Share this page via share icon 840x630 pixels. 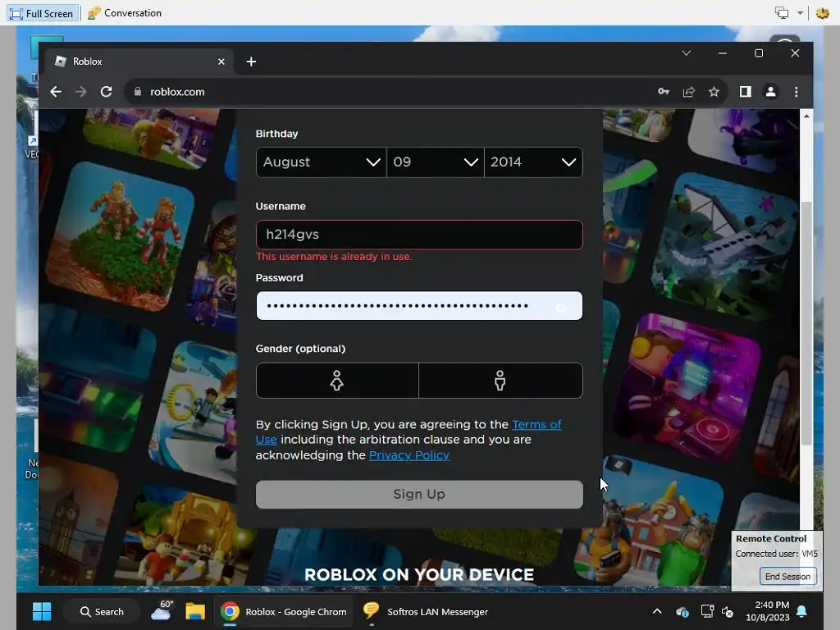[x=688, y=92]
